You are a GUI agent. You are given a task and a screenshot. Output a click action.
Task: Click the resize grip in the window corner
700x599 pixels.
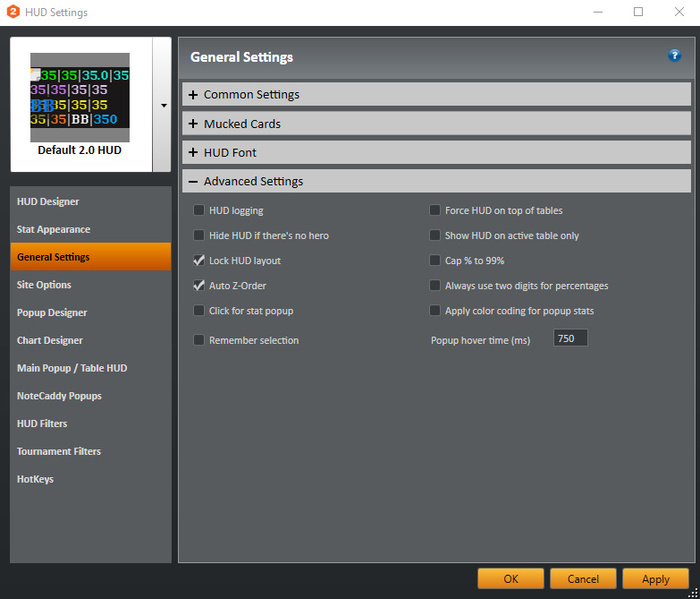tap(693, 592)
